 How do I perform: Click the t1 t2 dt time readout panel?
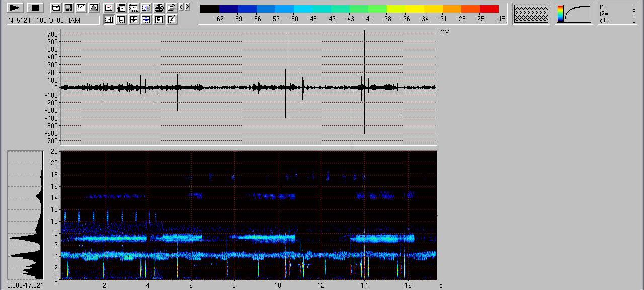point(618,14)
